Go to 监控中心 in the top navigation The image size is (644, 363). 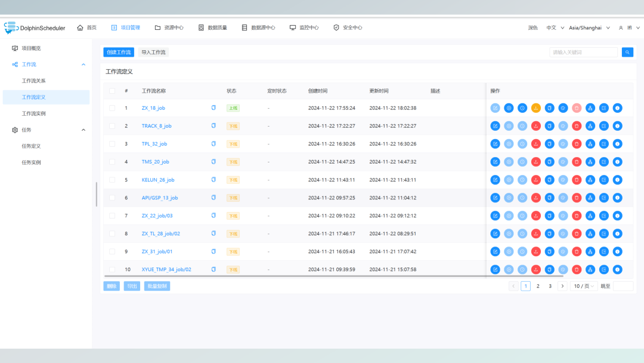tap(304, 27)
